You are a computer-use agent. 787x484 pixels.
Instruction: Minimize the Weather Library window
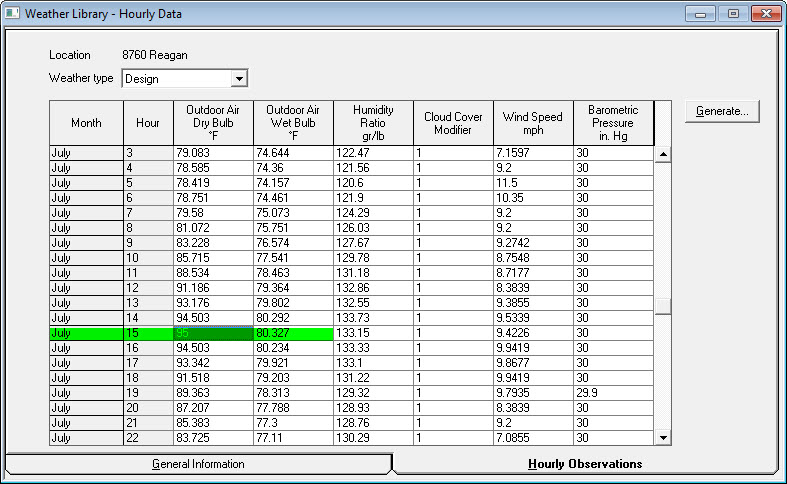pyautogui.click(x=701, y=14)
